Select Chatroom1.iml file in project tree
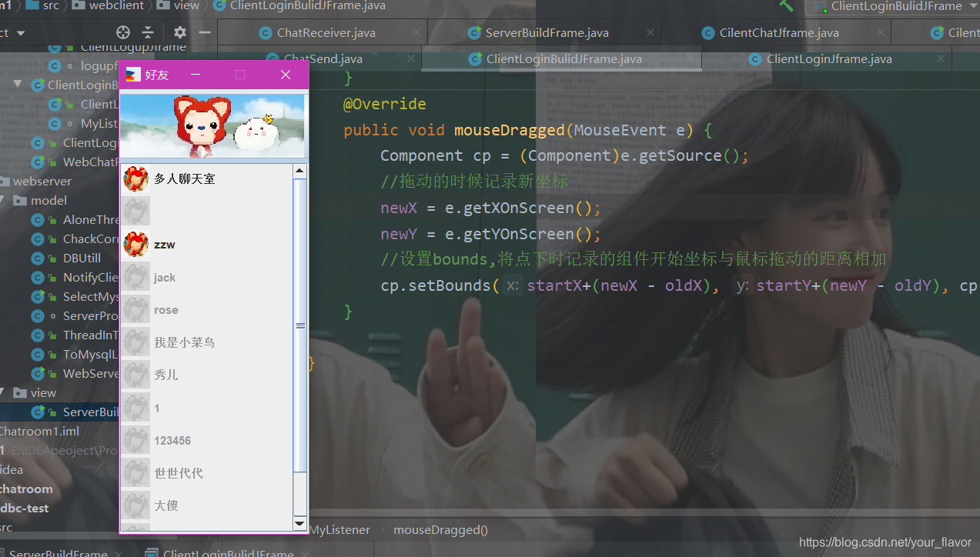 pyautogui.click(x=39, y=431)
